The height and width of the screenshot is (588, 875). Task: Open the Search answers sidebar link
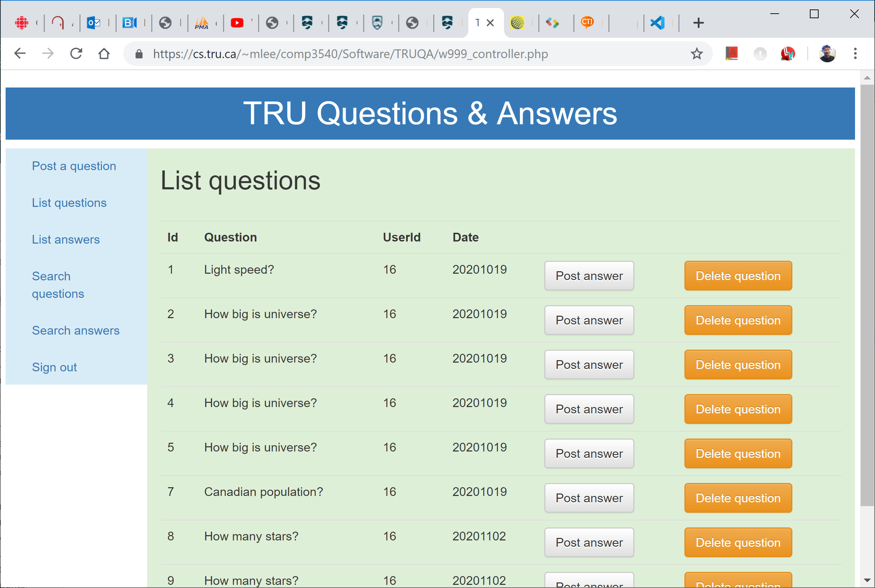pyautogui.click(x=75, y=330)
